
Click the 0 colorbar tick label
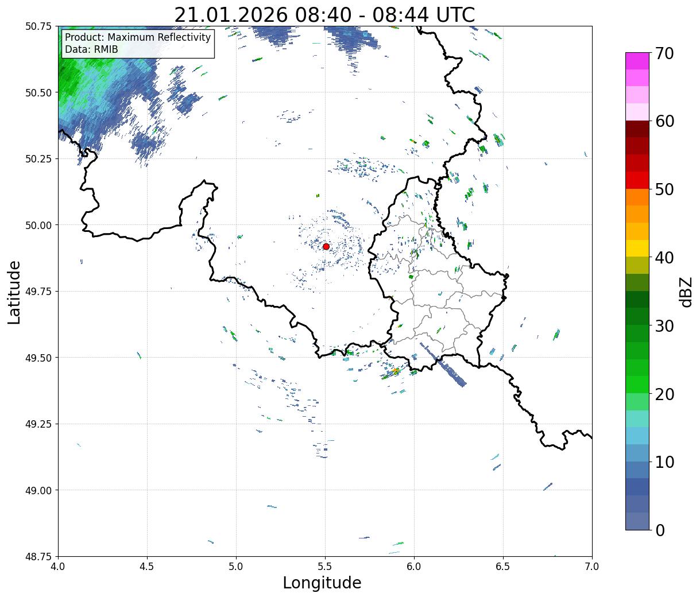click(x=659, y=530)
